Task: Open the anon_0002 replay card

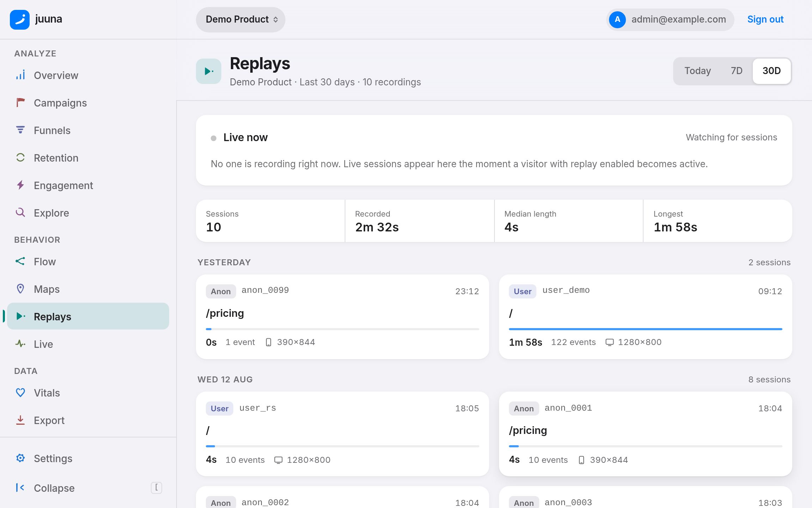Action: [x=343, y=497]
